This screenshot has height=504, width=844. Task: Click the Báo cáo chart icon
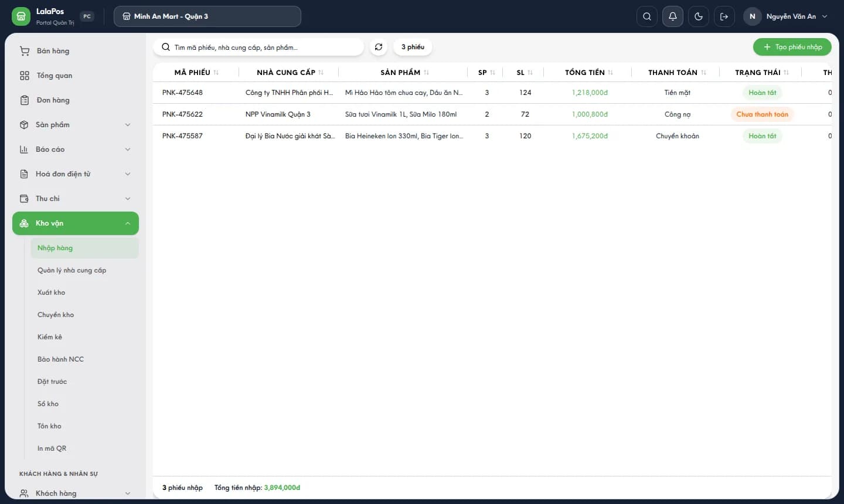point(24,149)
